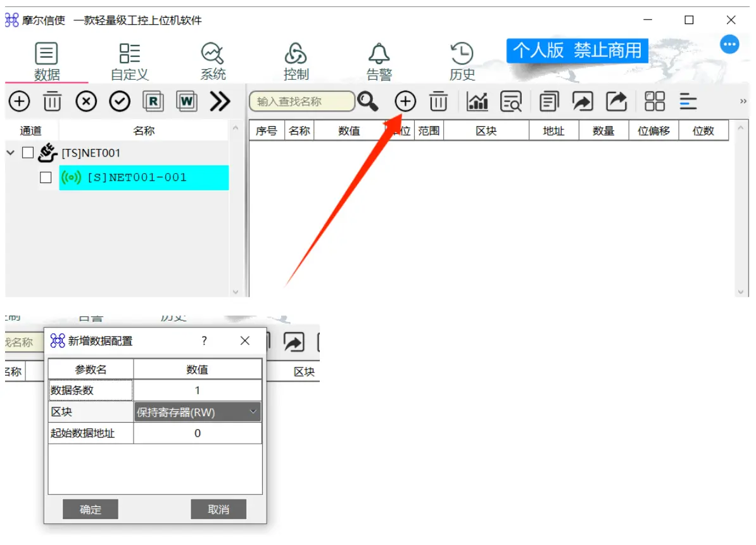Check the [S]NET001-001 checkbox
Image resolution: width=756 pixels, height=545 pixels.
click(46, 177)
